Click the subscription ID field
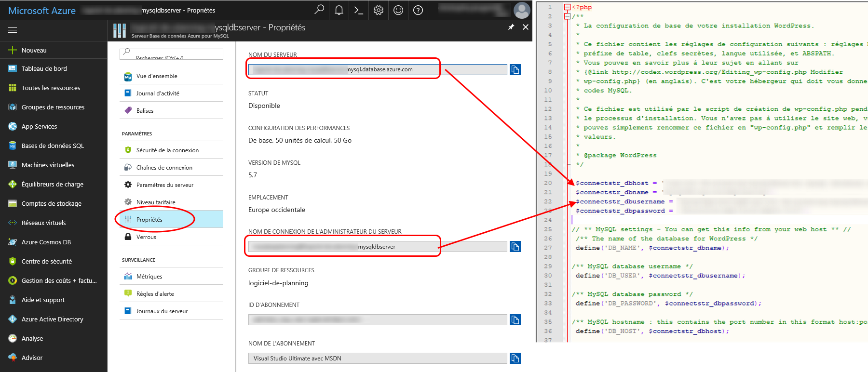The image size is (868, 372). tap(378, 320)
